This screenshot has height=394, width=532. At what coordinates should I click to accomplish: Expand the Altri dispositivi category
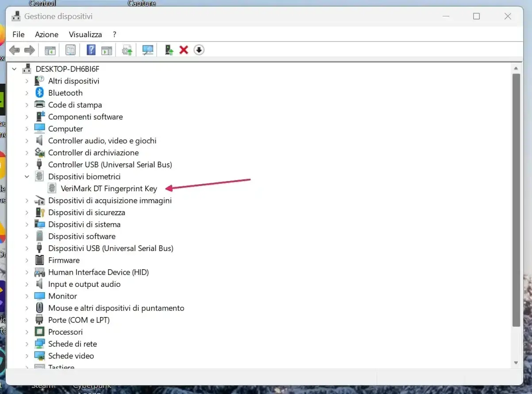pyautogui.click(x=27, y=81)
